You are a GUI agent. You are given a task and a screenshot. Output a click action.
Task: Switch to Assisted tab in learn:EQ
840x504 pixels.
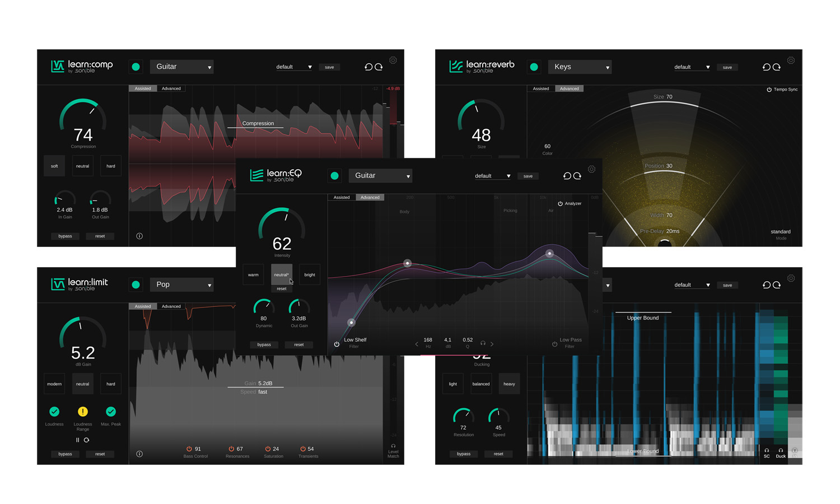click(x=342, y=197)
